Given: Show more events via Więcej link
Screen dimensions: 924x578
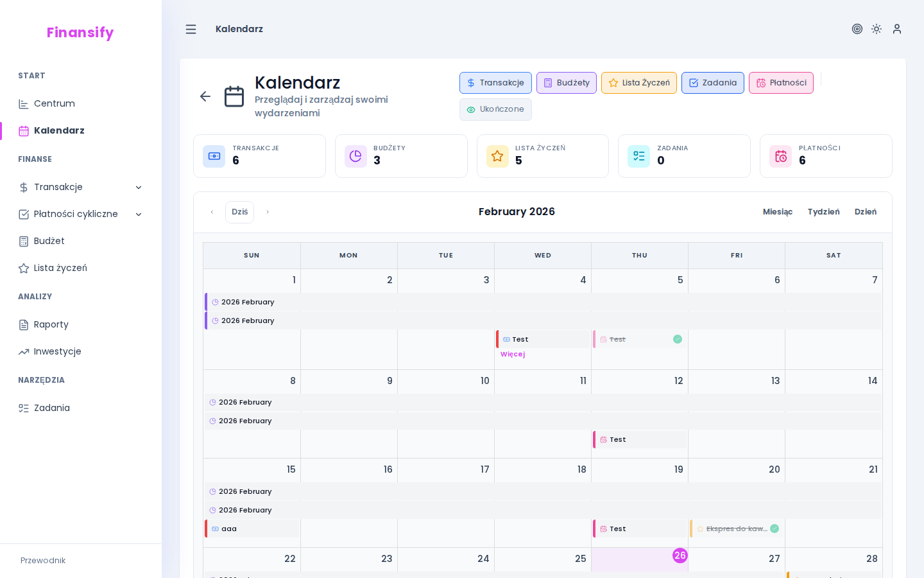Looking at the screenshot, I should coord(513,355).
